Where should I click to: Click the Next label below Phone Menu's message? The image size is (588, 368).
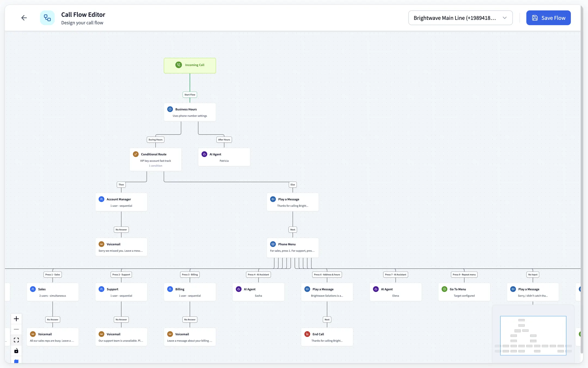click(x=293, y=230)
